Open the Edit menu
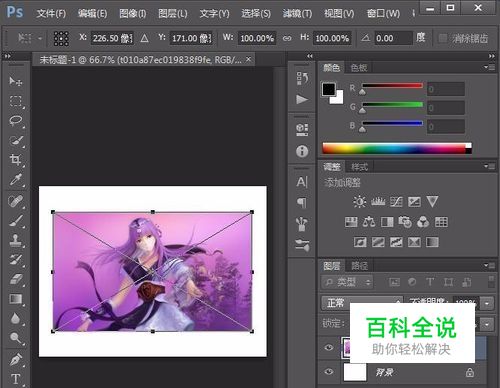This screenshot has width=500, height=388. 92,13
